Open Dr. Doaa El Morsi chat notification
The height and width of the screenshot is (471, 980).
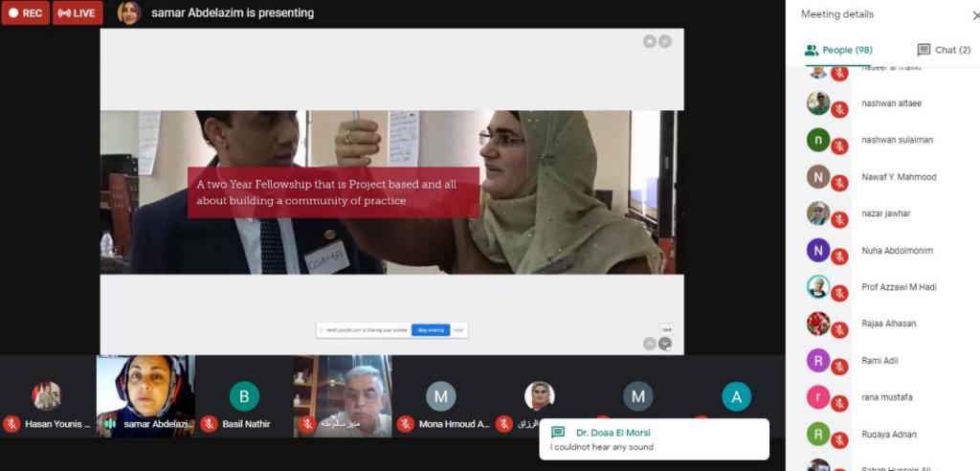click(x=654, y=439)
